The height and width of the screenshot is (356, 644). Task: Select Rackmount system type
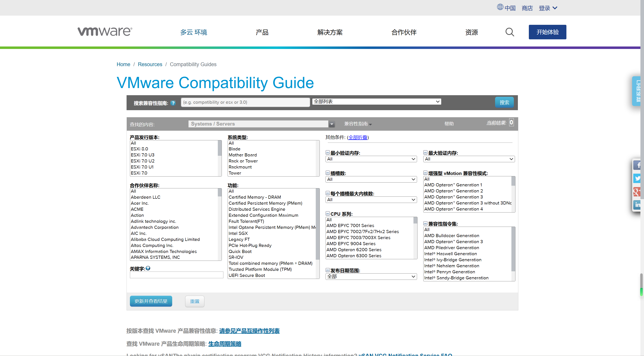[272, 167]
